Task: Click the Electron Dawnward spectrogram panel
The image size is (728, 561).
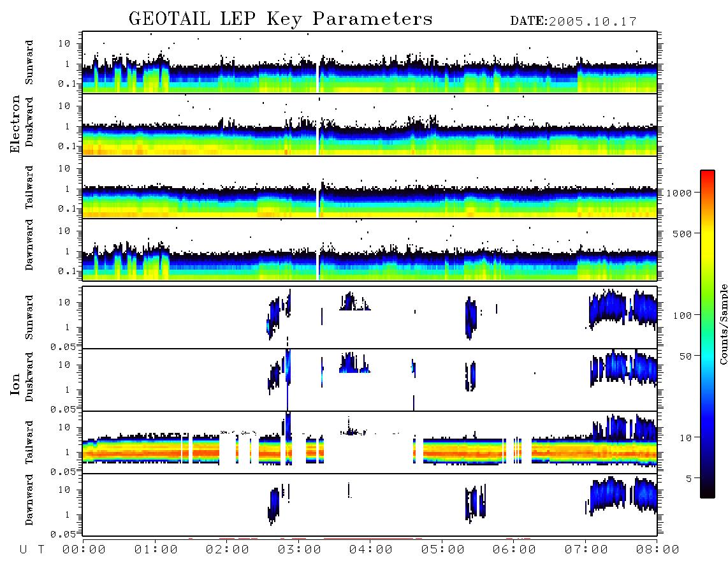Action: coord(370,249)
